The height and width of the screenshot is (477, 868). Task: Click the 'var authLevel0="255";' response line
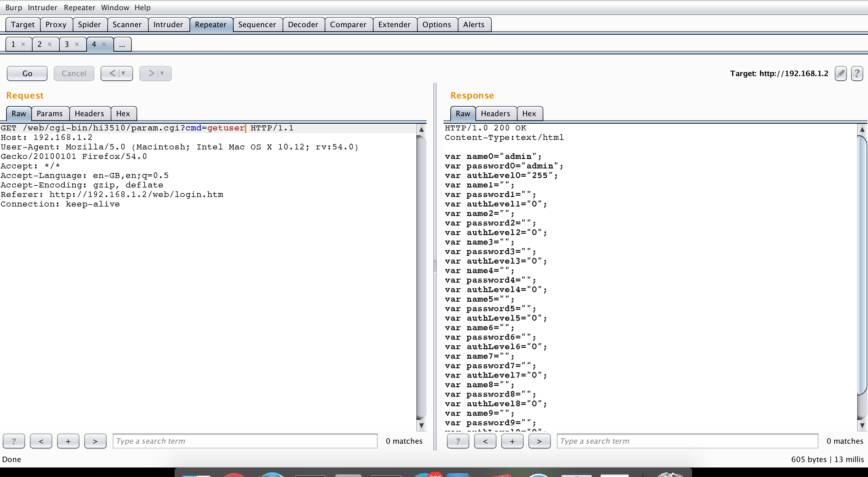coord(502,176)
